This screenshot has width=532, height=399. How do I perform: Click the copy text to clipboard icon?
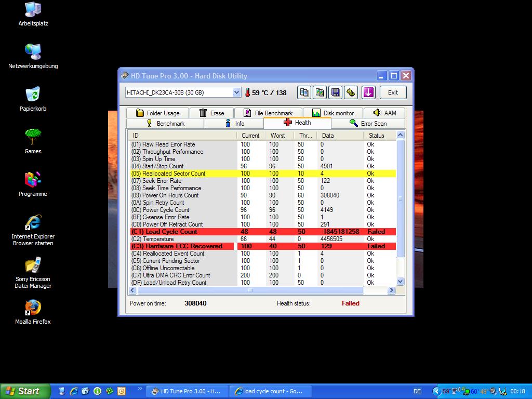304,92
